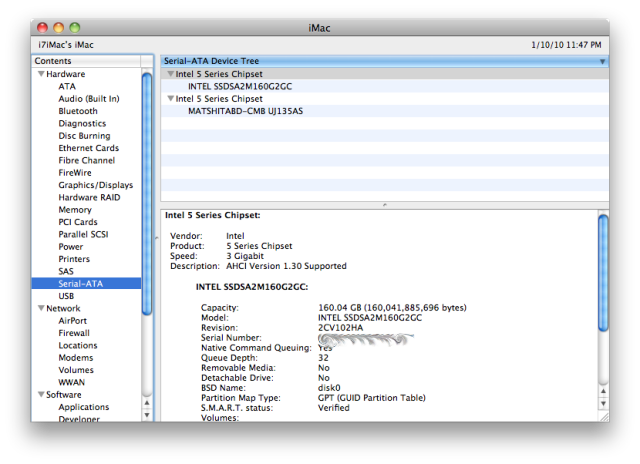Image resolution: width=640 pixels, height=464 pixels.
Task: Click the S.M.A.R.T. status Verified value
Action: click(333, 408)
